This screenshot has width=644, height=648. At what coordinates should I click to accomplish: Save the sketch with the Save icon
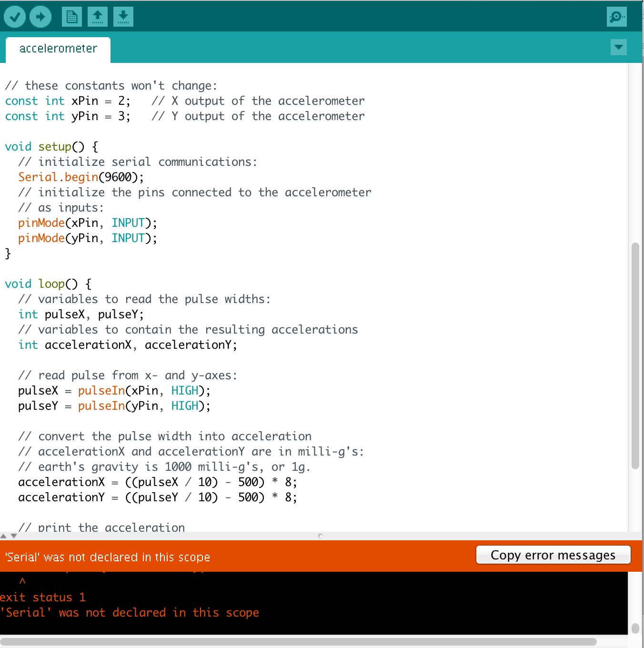123,17
